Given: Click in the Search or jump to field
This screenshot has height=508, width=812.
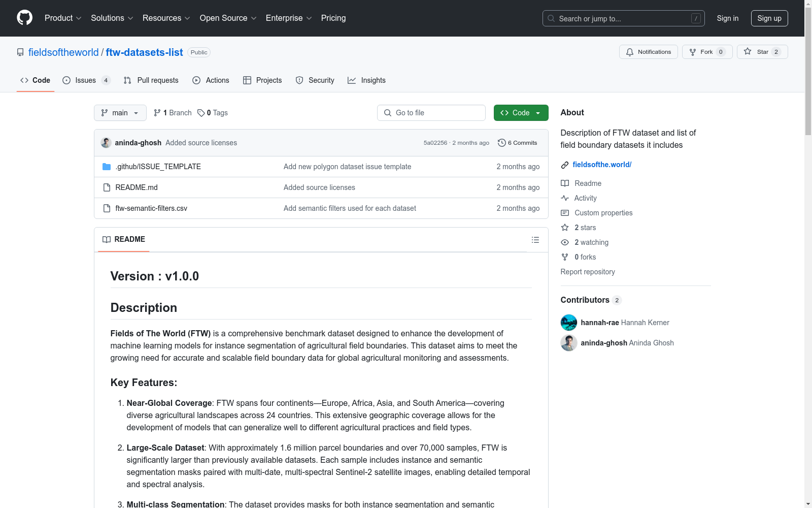Looking at the screenshot, I should [623, 18].
